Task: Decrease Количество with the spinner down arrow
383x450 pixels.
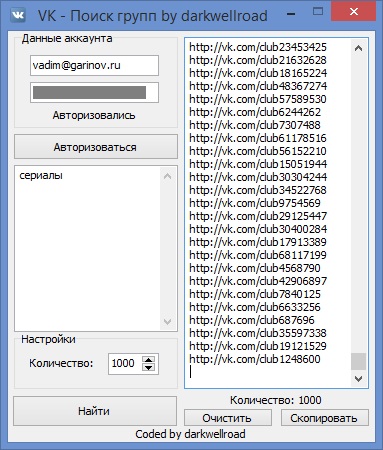Action: click(x=148, y=367)
